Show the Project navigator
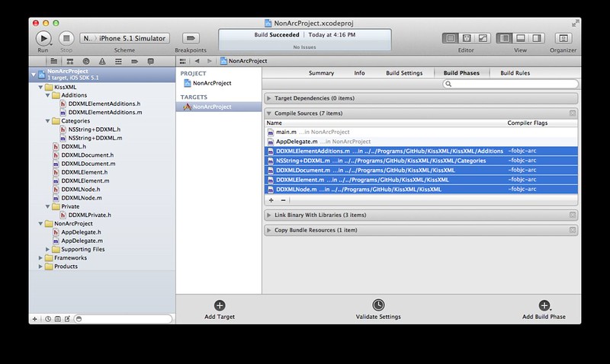Screen dimensions: 610x364 (x=53, y=62)
